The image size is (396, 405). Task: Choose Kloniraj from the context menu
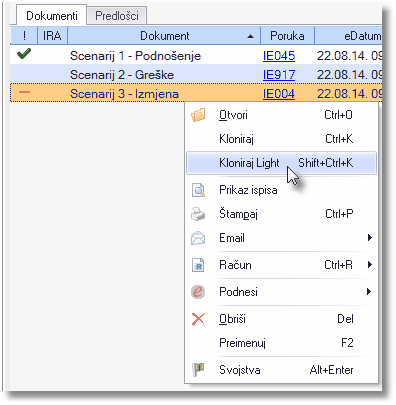tap(282, 139)
